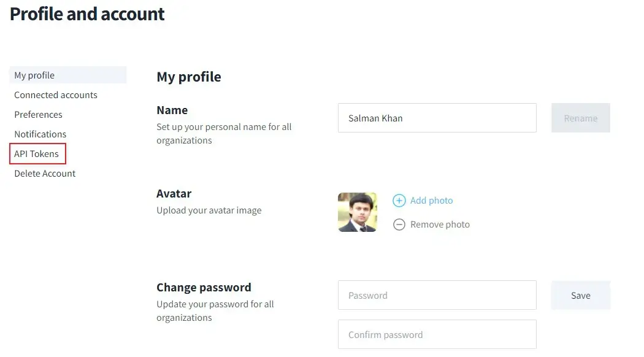Click the Confirm password input field
The image size is (644, 357).
click(x=437, y=334)
